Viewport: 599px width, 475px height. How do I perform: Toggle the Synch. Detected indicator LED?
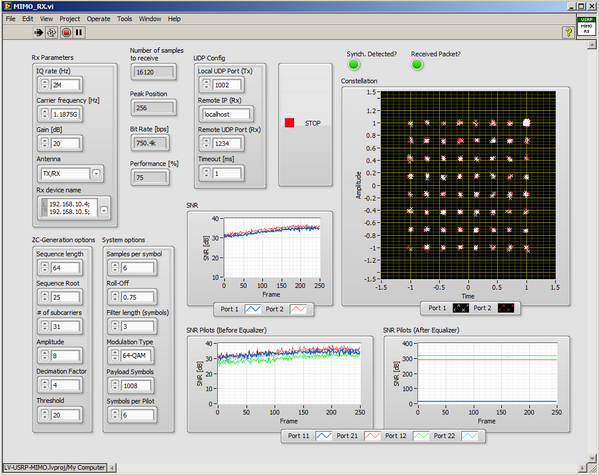pos(354,65)
